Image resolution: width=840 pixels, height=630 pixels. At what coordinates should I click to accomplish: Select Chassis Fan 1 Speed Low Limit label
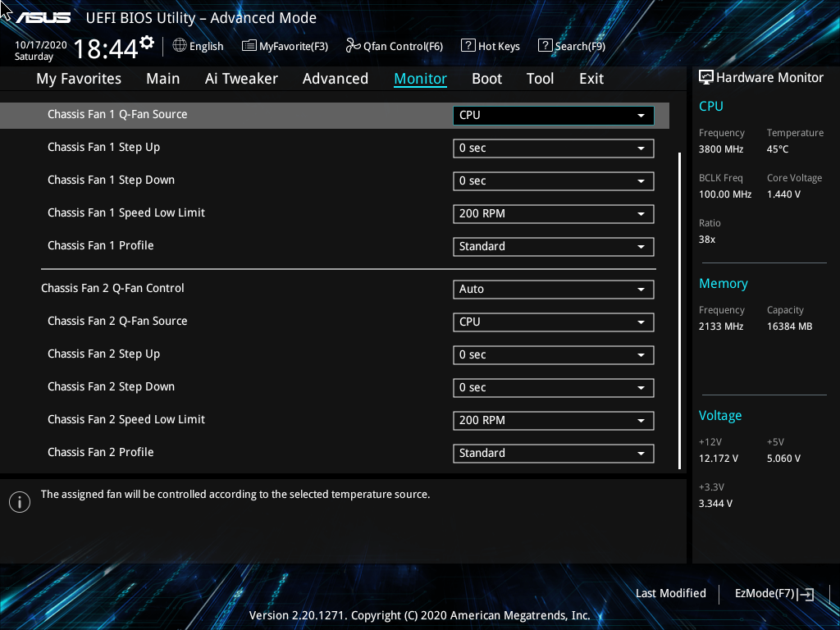[x=126, y=212]
